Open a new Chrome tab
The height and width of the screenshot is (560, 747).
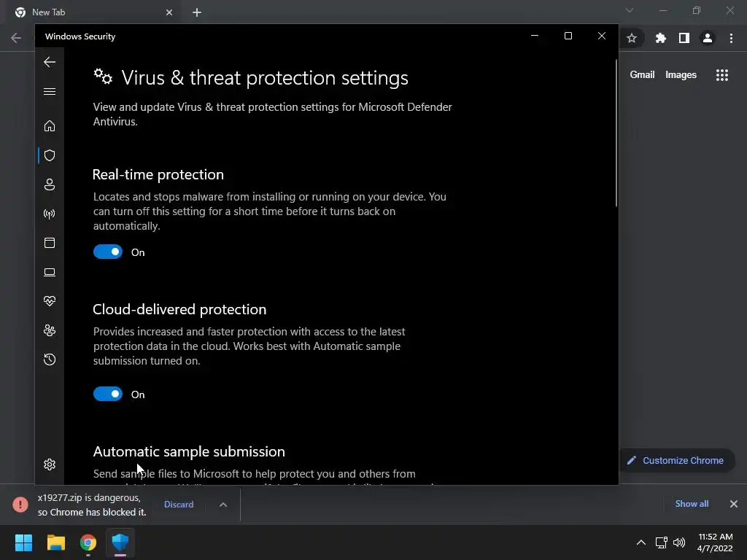pyautogui.click(x=197, y=12)
